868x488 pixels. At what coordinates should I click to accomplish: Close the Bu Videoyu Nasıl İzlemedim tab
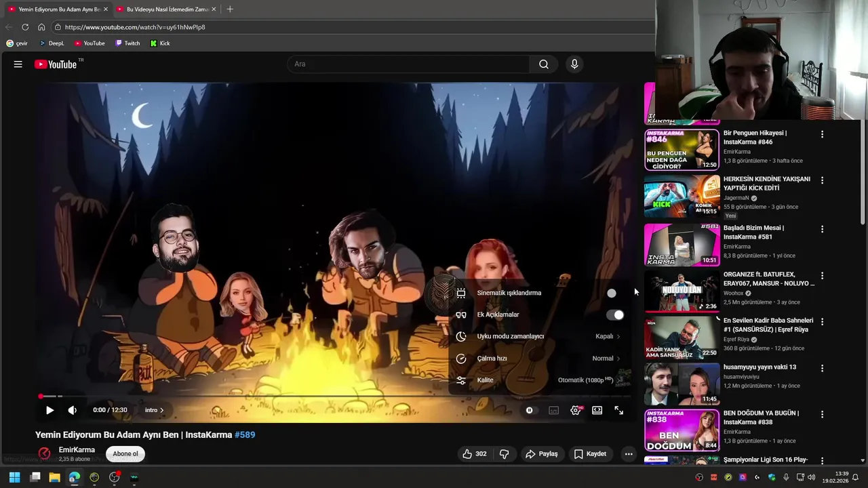pyautogui.click(x=214, y=9)
